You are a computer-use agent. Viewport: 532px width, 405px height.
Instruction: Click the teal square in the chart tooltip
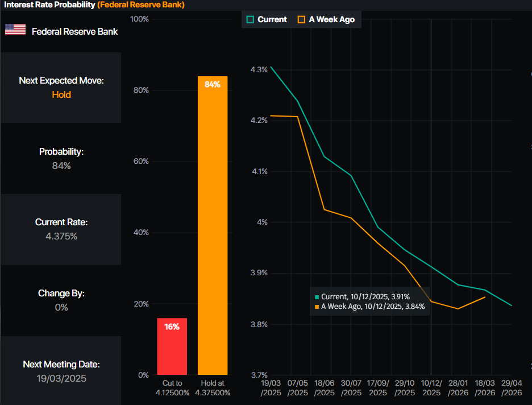pyautogui.click(x=317, y=297)
